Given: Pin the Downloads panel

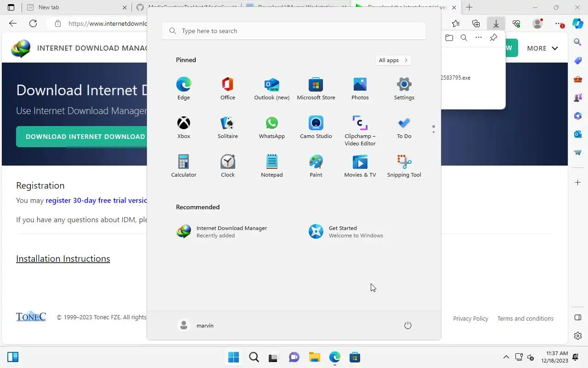Looking at the screenshot, I should tap(493, 38).
